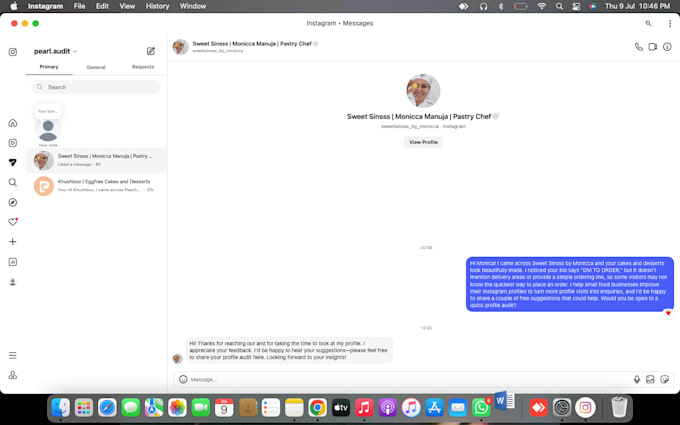
Task: Open History menu in menu bar
Action: click(157, 6)
